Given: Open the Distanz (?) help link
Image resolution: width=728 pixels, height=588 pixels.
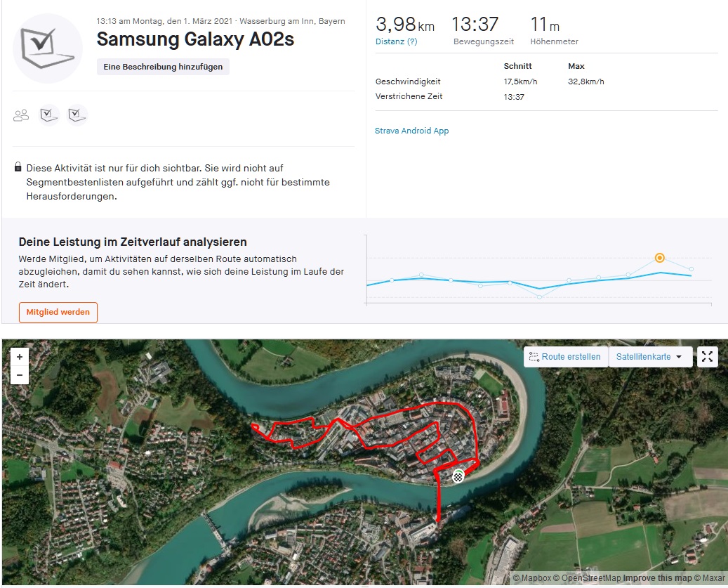Looking at the screenshot, I should pos(397,41).
